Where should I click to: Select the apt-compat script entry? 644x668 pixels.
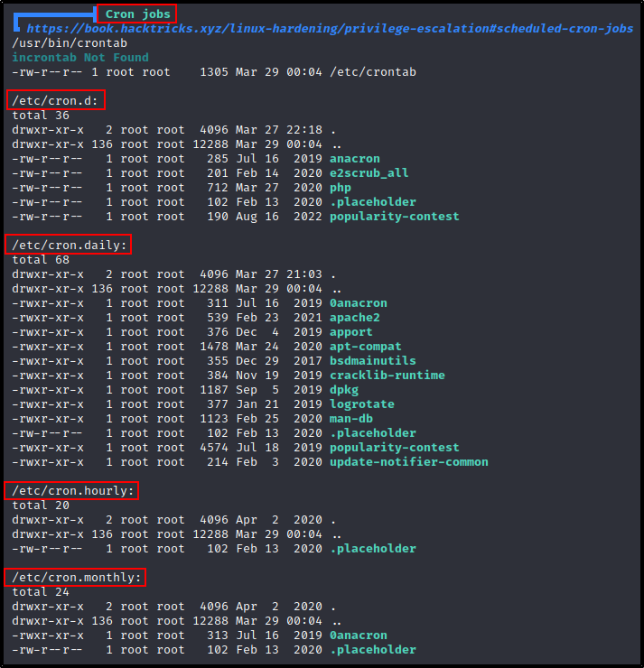click(x=365, y=347)
